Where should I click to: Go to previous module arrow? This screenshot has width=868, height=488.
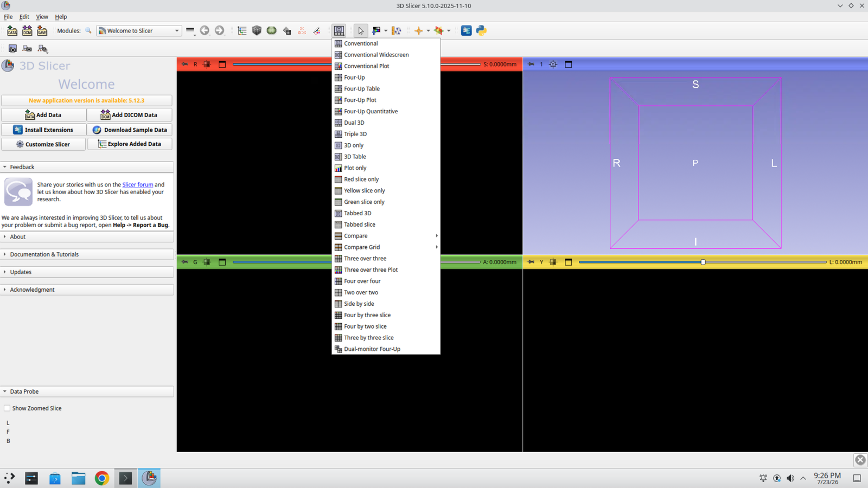click(205, 31)
